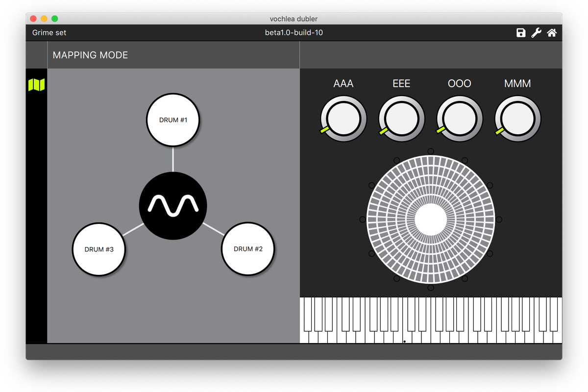This screenshot has width=588, height=392.
Task: Select the DRUM #2 pad
Action: [x=247, y=249]
